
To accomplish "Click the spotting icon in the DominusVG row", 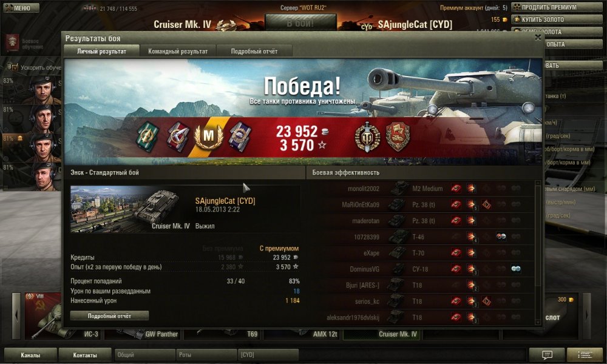I will (x=515, y=269).
